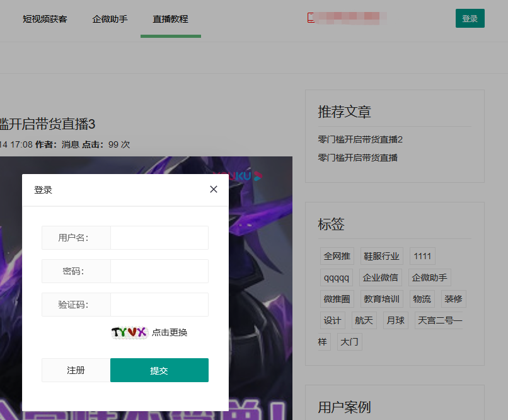Viewport: 508px width, 420px height.
Task: Select the 全网推 tag
Action: tap(337, 256)
